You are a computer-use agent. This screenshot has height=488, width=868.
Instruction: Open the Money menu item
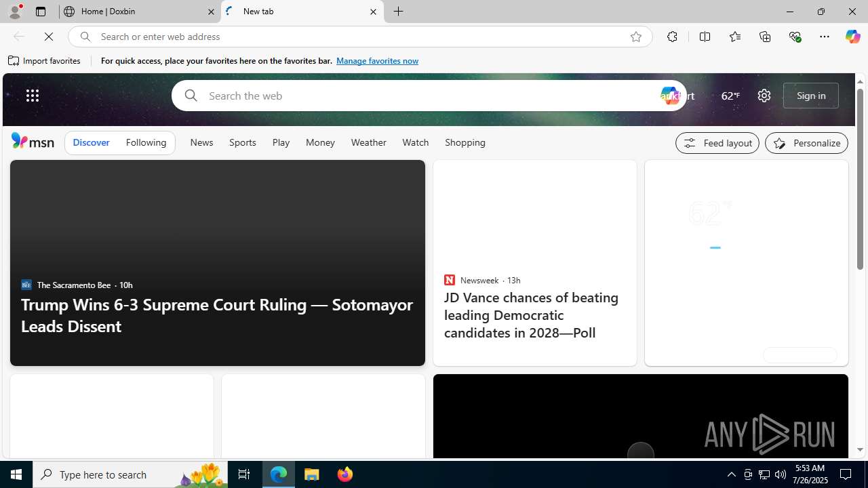point(320,142)
